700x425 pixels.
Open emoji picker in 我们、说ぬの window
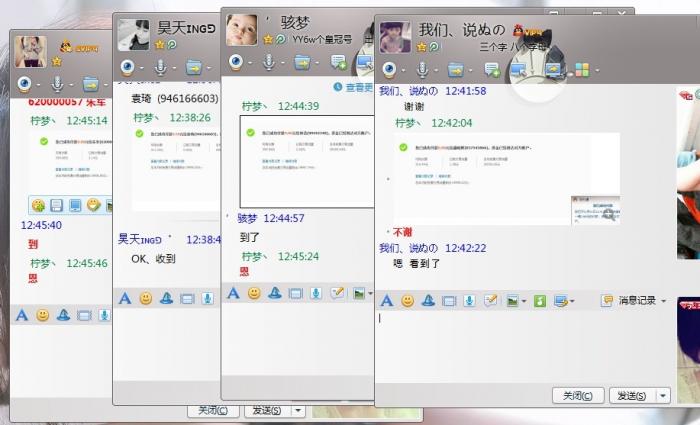coord(407,301)
